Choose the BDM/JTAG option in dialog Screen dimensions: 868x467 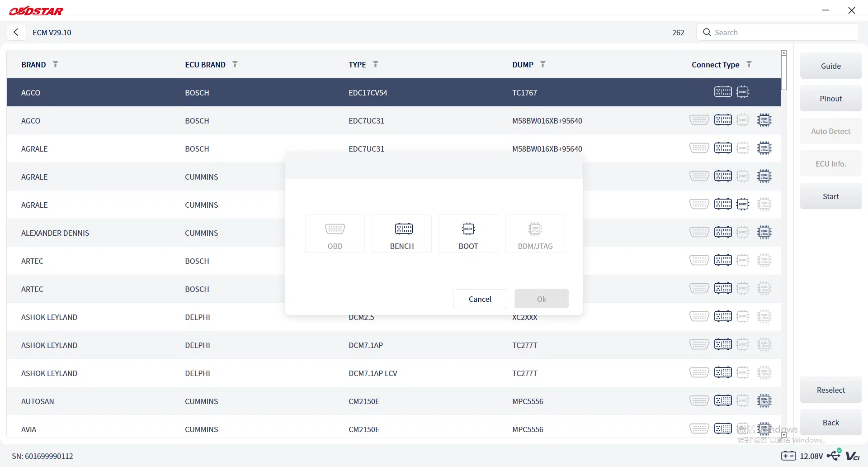tap(535, 233)
